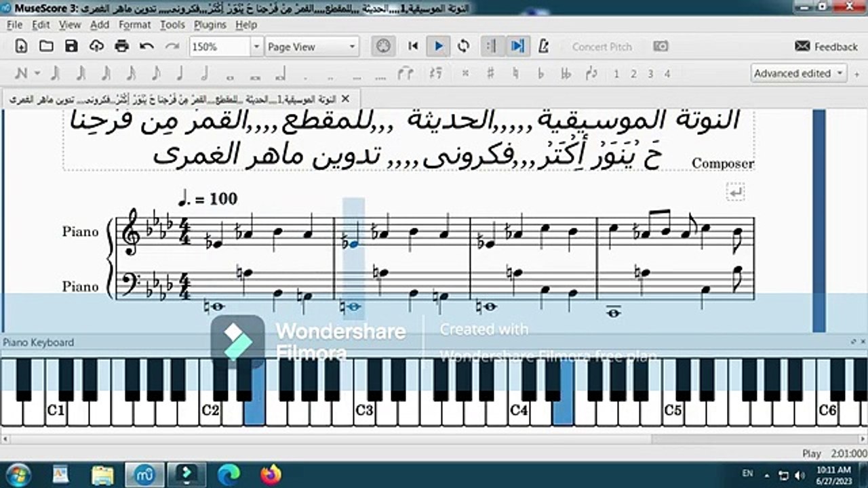
Task: Click the tempo marking = 100
Action: pyautogui.click(x=208, y=199)
